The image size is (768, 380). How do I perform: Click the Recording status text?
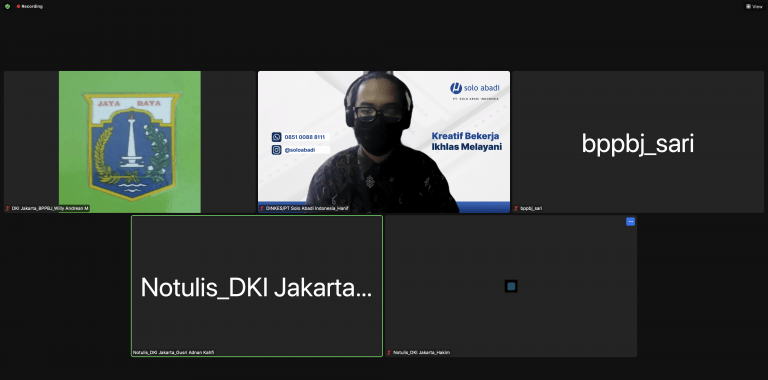32,6
